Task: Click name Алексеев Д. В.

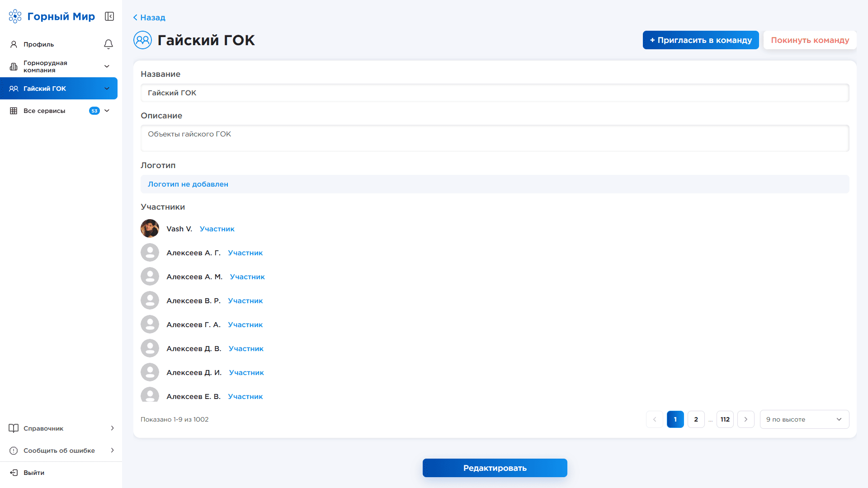Action: point(194,348)
